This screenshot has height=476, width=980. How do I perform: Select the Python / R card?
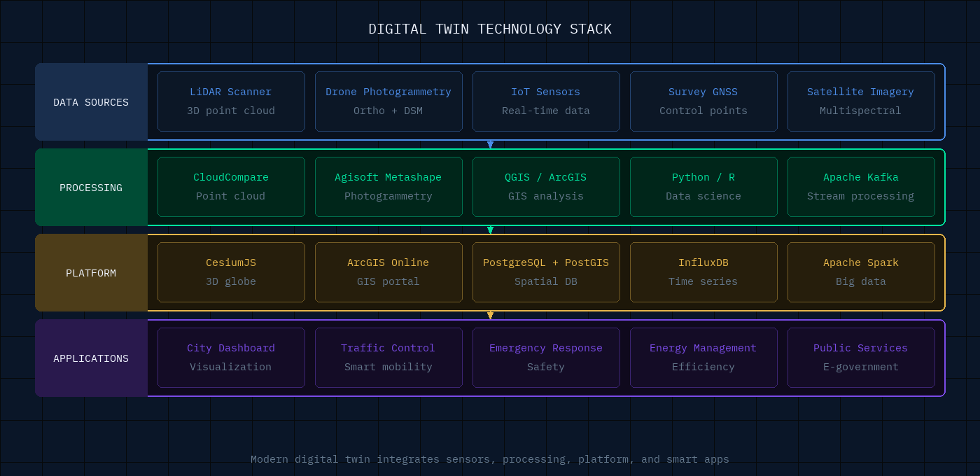click(703, 187)
